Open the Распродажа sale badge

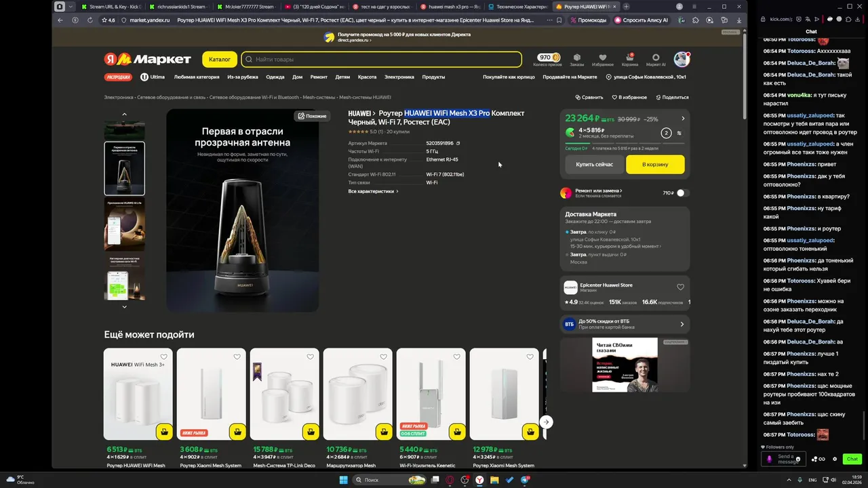118,77
